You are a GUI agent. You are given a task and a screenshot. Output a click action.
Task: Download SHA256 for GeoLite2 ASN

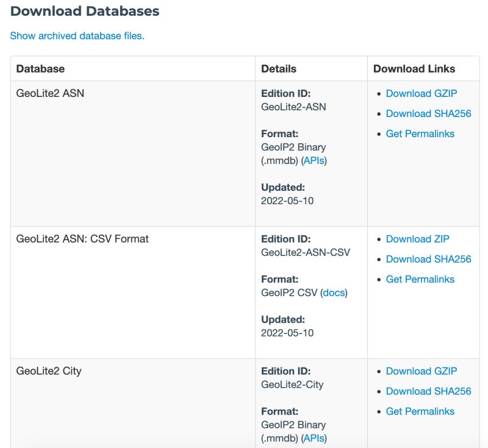click(x=428, y=113)
